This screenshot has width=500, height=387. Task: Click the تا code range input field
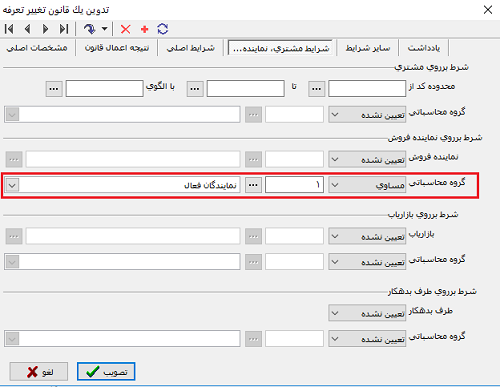246,89
